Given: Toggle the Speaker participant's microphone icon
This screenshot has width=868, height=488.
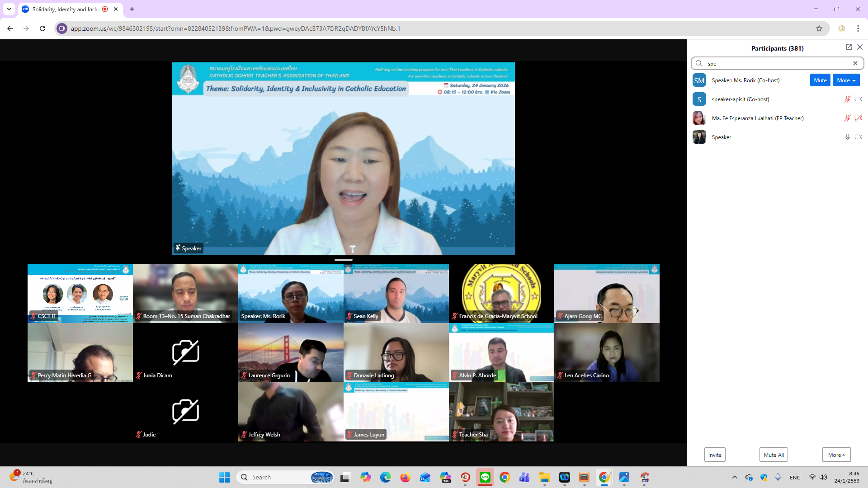Looking at the screenshot, I should [847, 137].
